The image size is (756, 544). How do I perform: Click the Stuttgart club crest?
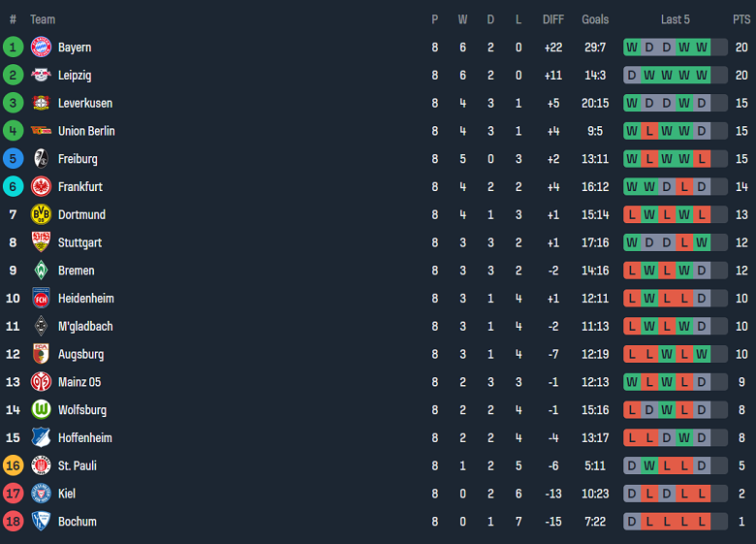click(x=41, y=242)
